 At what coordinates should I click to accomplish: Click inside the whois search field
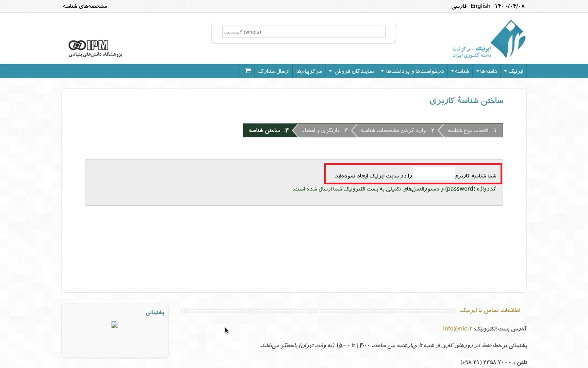tap(304, 32)
